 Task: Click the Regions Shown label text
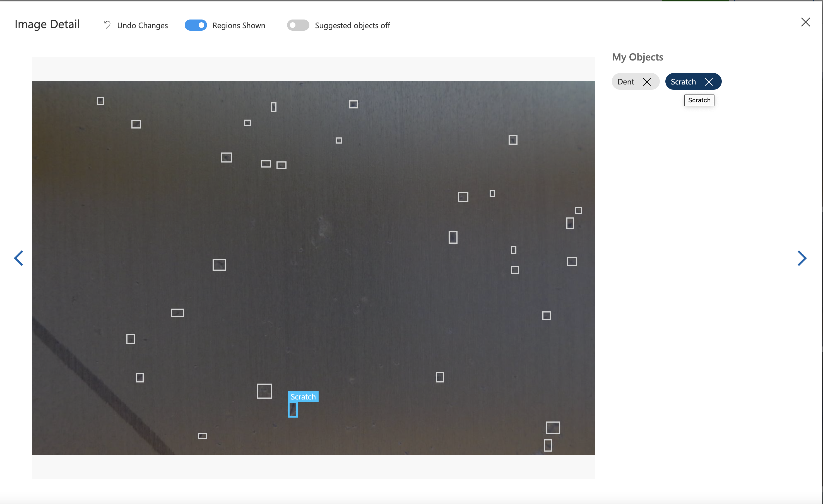point(239,25)
